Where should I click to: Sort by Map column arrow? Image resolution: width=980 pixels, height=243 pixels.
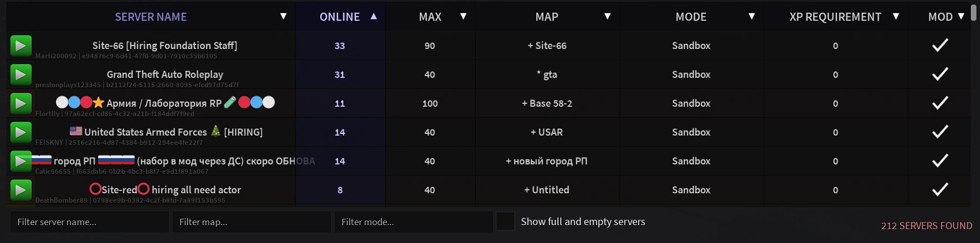click(x=607, y=16)
